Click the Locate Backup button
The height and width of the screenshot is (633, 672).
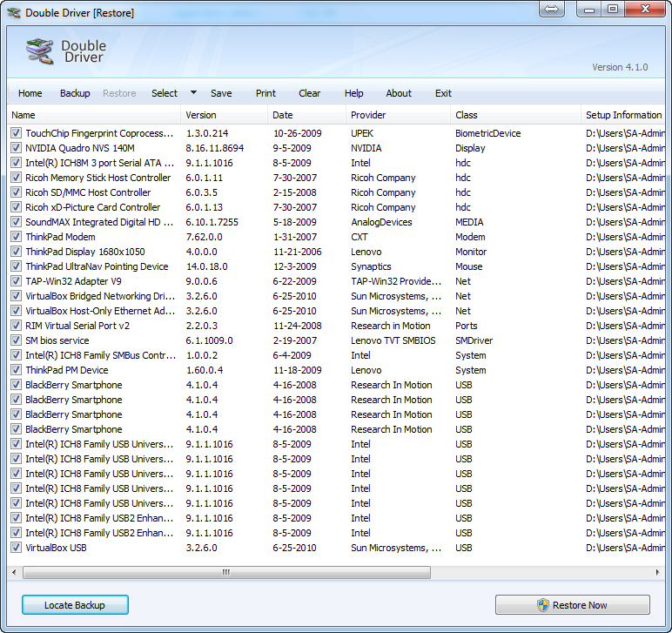75,605
